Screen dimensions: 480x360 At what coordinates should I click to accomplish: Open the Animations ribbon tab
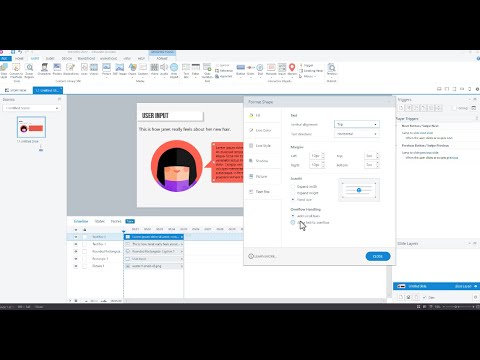click(x=109, y=58)
